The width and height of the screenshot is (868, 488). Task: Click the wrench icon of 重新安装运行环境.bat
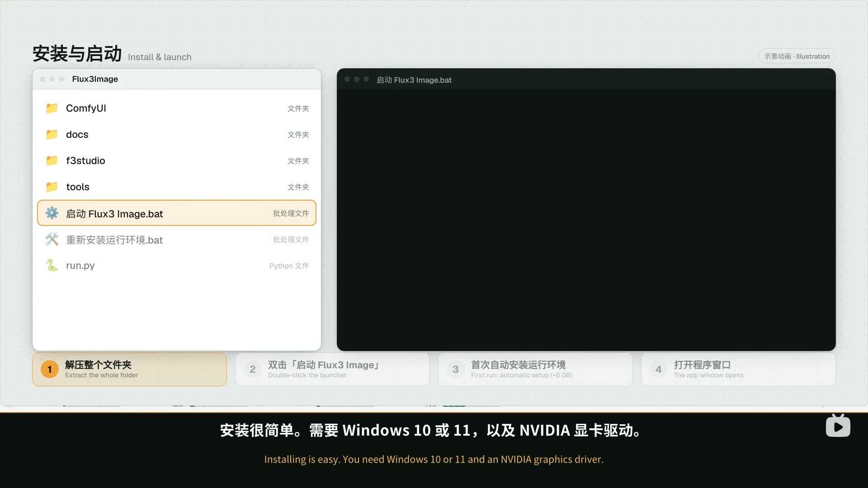click(52, 239)
